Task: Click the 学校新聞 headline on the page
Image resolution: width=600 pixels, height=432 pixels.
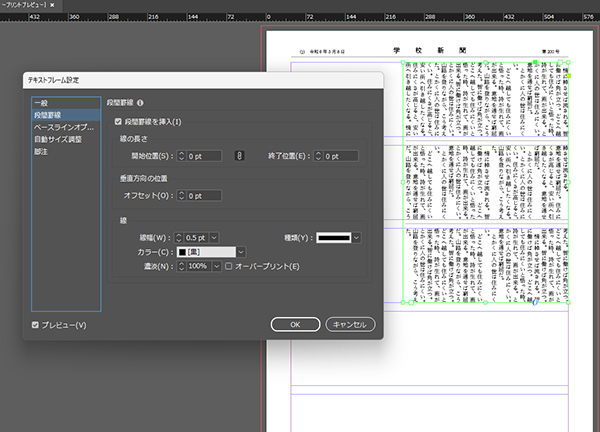Action: pos(429,50)
